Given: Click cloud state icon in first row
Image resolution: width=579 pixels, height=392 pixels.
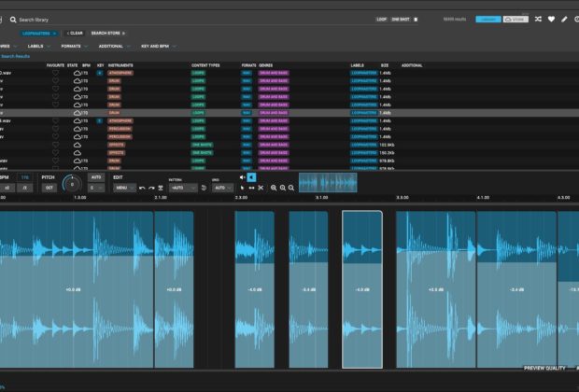Looking at the screenshot, I should [77, 73].
